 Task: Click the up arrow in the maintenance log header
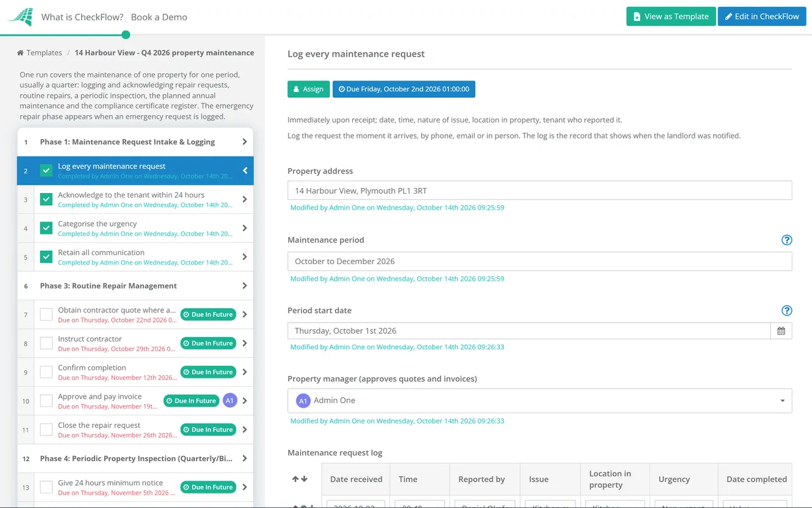point(296,479)
